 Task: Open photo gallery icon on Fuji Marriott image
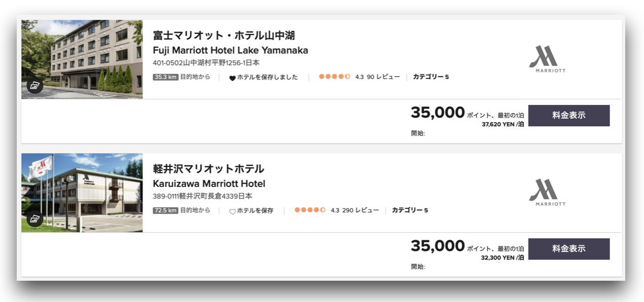tap(34, 86)
